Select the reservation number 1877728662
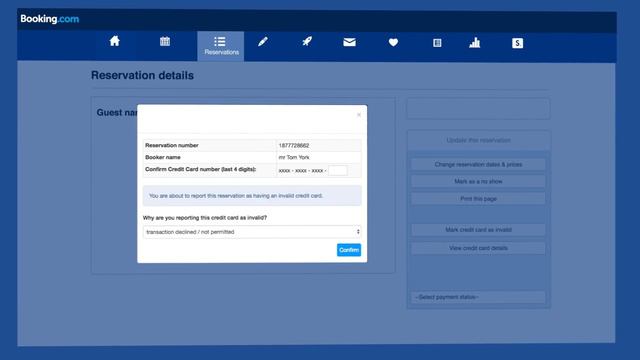 (x=294, y=146)
